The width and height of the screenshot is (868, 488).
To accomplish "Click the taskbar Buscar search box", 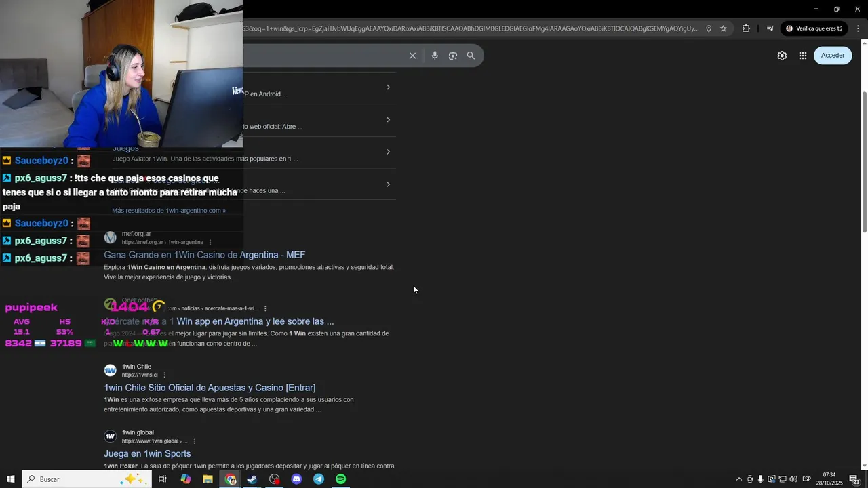I will point(87,479).
